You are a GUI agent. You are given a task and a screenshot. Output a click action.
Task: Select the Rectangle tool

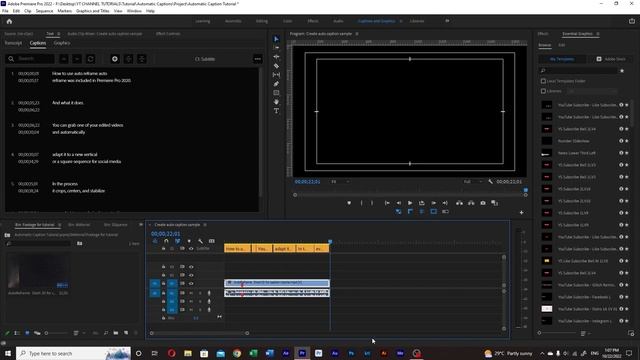pyautogui.click(x=276, y=93)
